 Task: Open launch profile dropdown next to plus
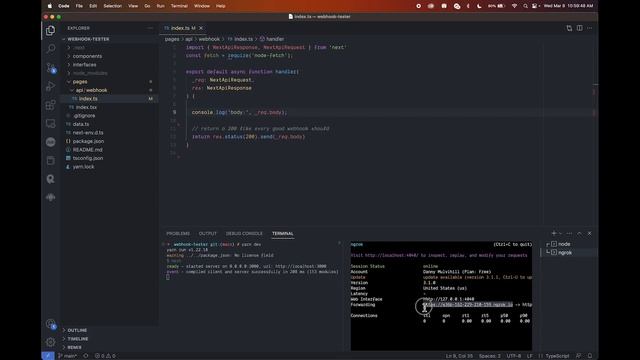pyautogui.click(x=560, y=233)
